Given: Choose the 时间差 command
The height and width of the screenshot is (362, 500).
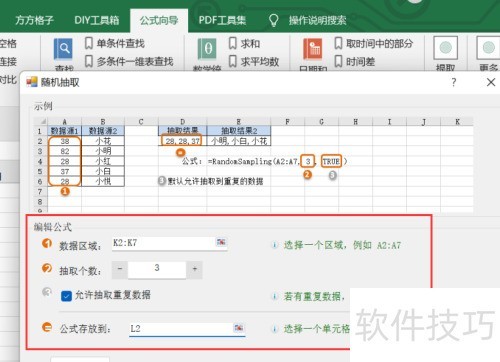Looking at the screenshot, I should coord(355,62).
